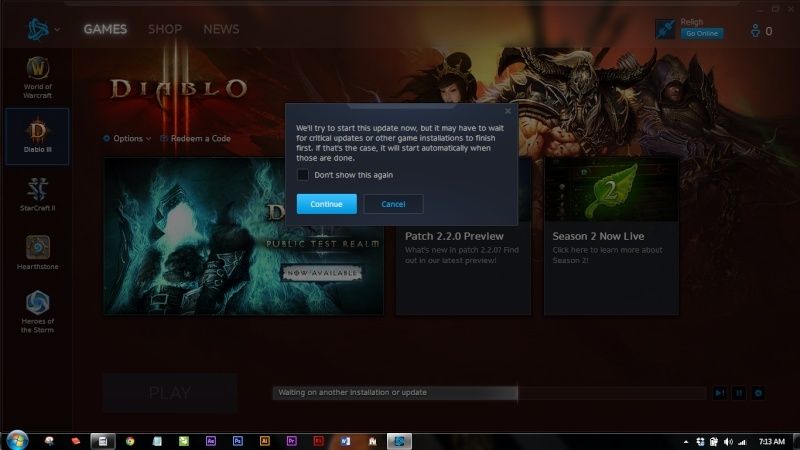This screenshot has height=450, width=800.
Task: Click the power/battery tray icon
Action: point(714,442)
